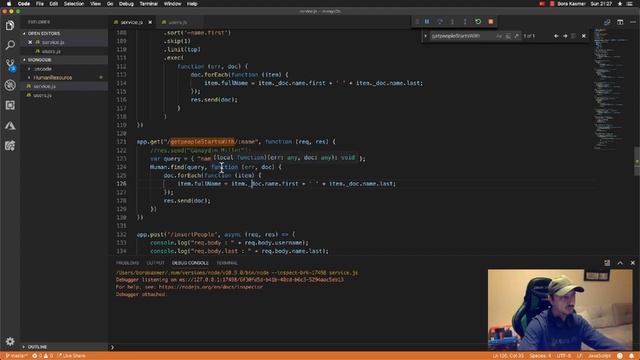Open the Search view in activity bar
The height and width of the screenshot is (360, 640).
[x=10, y=45]
